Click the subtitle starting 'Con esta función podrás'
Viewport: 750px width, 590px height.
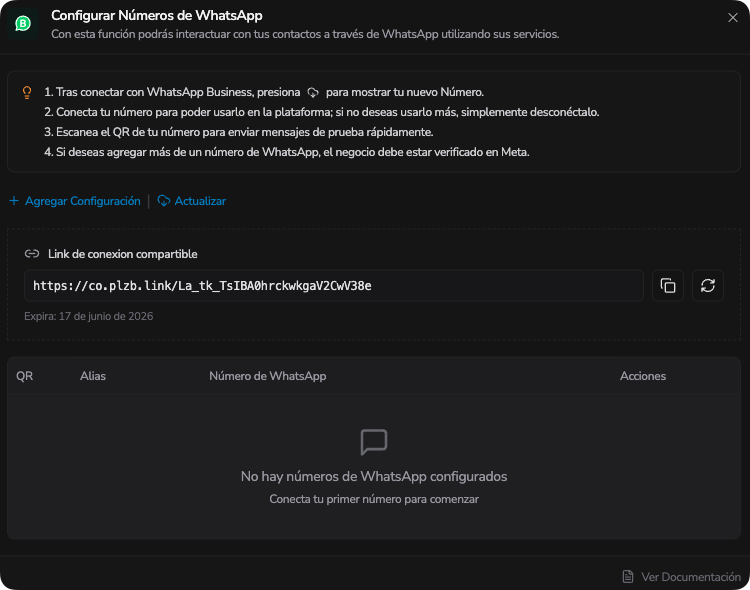click(305, 34)
